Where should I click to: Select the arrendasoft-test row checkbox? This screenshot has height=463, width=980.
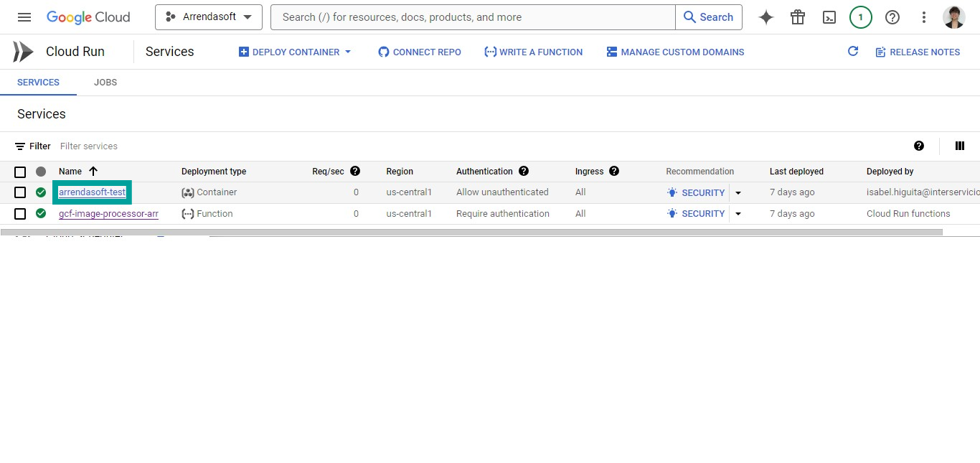(x=20, y=192)
